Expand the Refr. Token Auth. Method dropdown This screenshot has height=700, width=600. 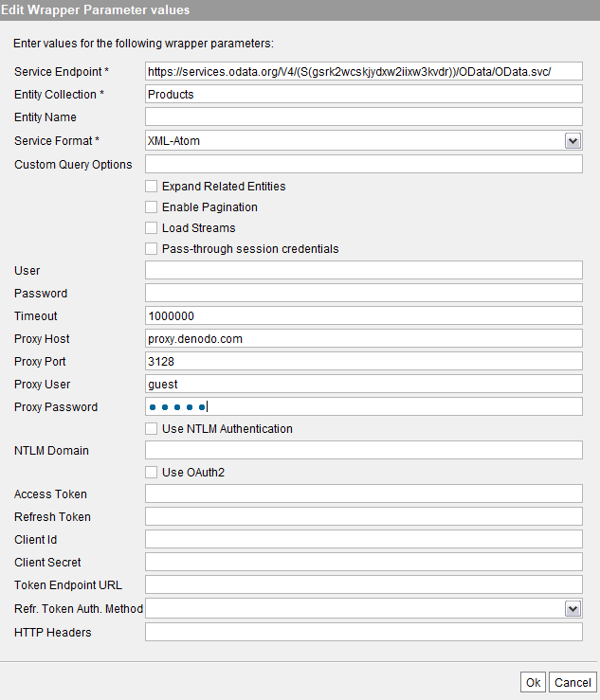coord(573,608)
